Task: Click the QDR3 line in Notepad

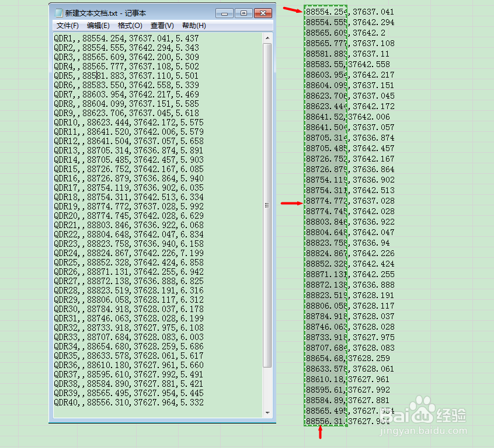Action: 126,57
